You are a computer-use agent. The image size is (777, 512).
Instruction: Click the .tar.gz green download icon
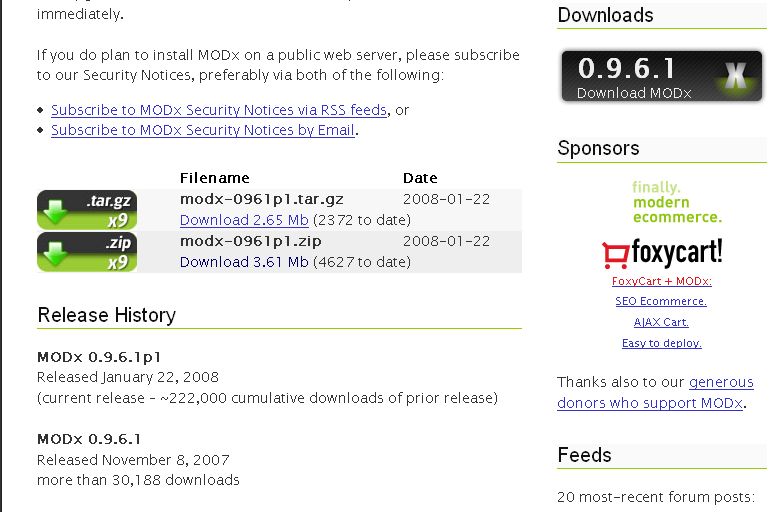(87, 210)
